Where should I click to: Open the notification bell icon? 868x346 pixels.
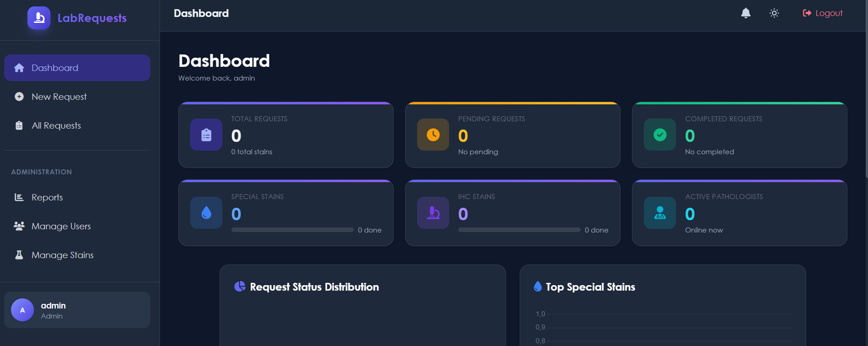pos(746,13)
